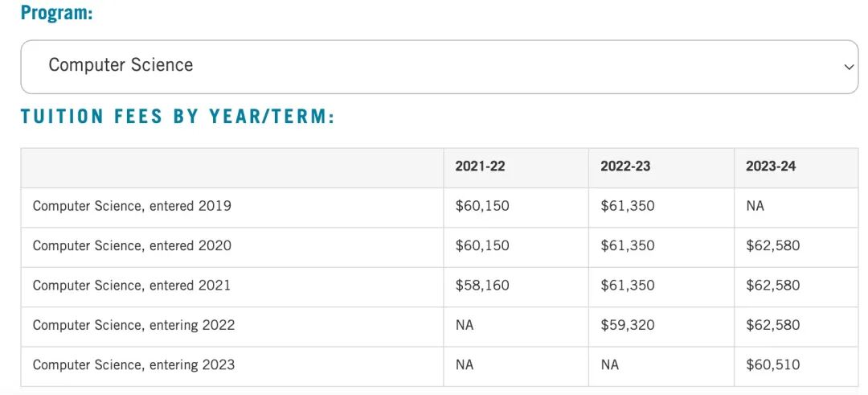
Task: Select the 2021-22 column header
Action: 480,167
